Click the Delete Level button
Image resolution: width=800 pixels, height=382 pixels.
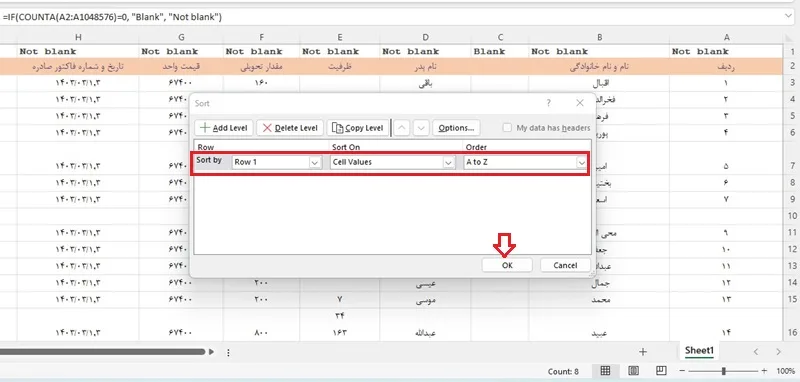(x=289, y=128)
